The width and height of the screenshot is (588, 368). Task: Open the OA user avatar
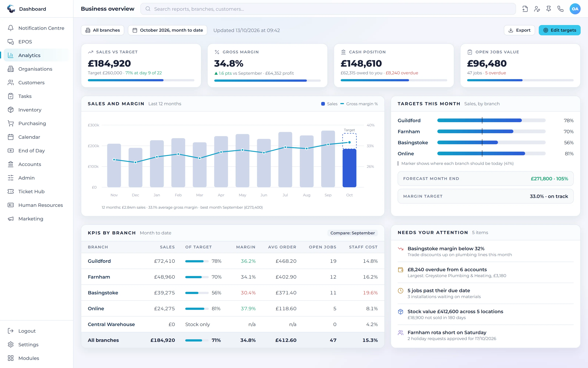(x=575, y=9)
